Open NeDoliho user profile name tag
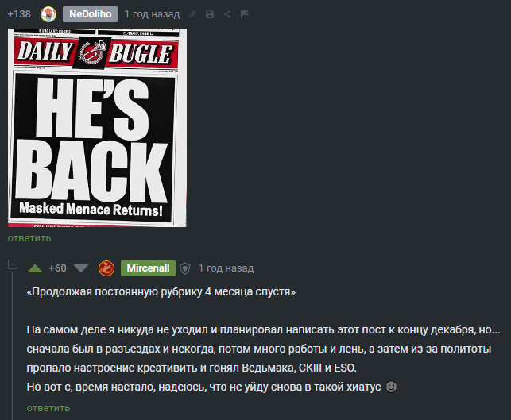 pos(91,14)
